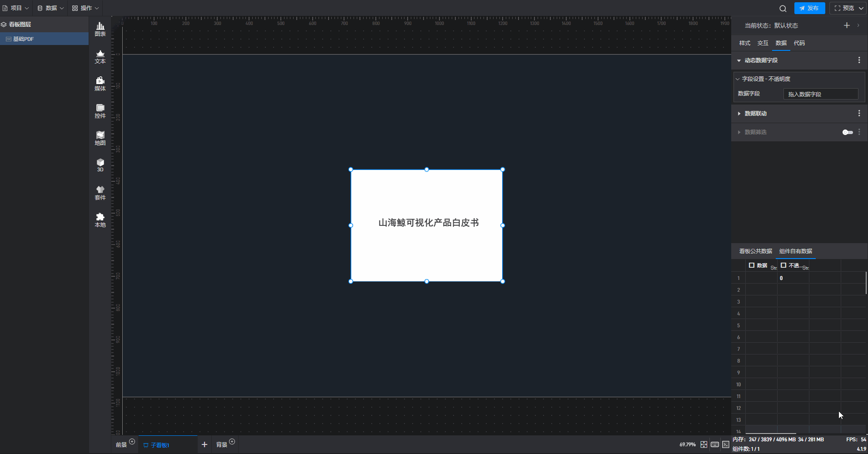The image size is (868, 454).
Task: Expand the state panel right chevron
Action: (x=858, y=25)
